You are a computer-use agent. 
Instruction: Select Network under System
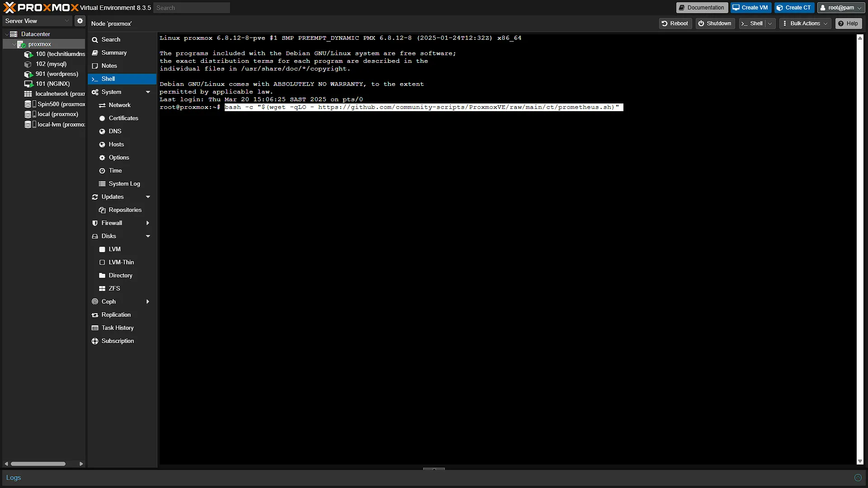click(122, 105)
